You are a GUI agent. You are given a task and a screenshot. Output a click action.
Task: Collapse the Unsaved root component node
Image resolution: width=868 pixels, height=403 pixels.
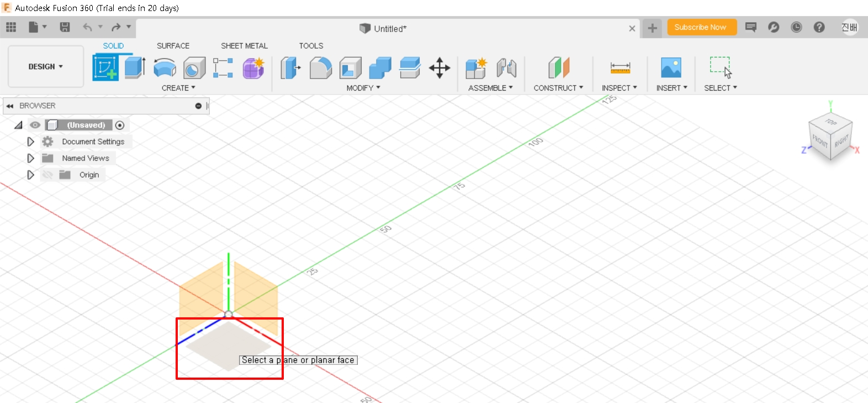[18, 125]
